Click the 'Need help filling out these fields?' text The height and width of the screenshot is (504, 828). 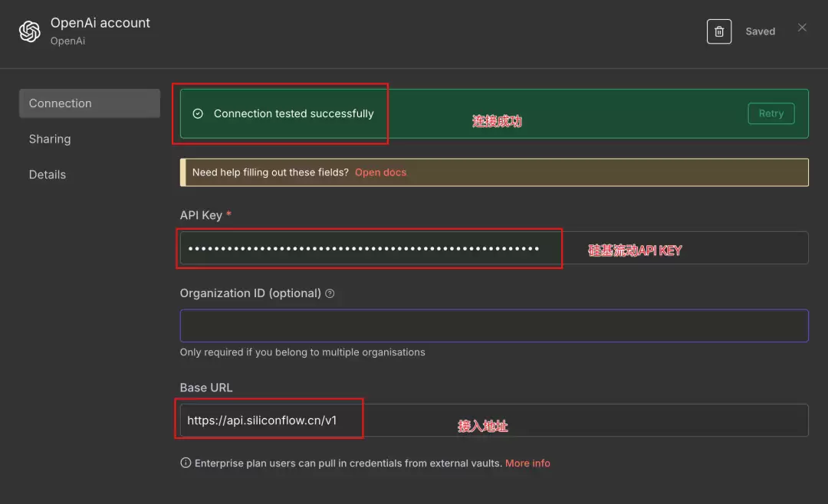pos(270,172)
